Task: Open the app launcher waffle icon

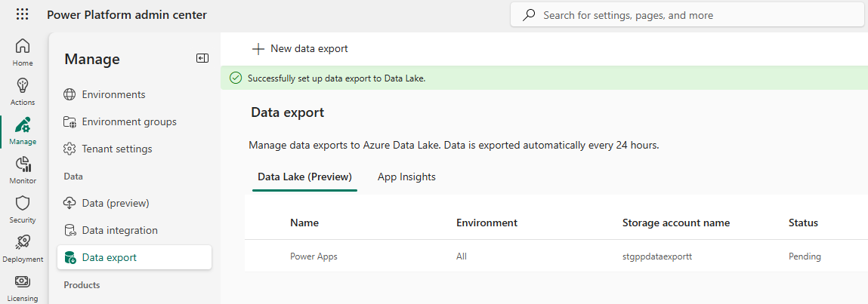Action: tap(22, 14)
